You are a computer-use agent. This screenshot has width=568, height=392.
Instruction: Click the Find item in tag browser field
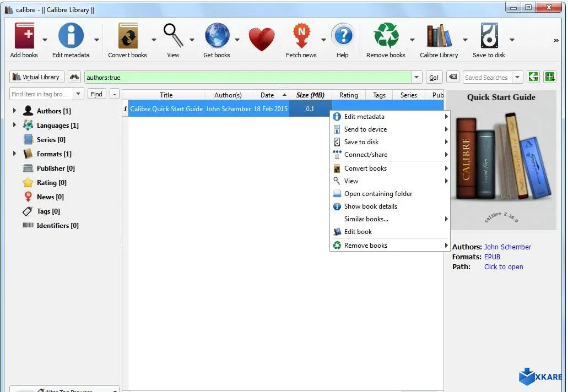tap(41, 94)
